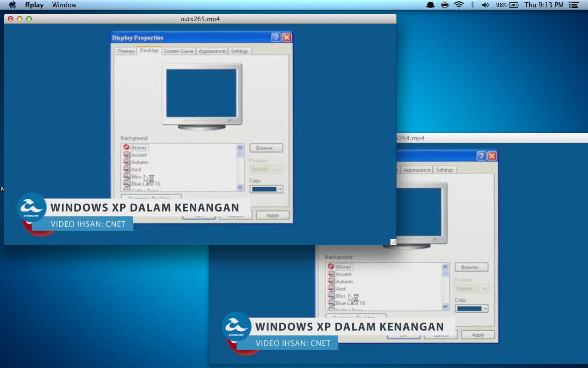
Task: Open the Color dropdown in outx265.mp4 video
Action: (x=266, y=189)
